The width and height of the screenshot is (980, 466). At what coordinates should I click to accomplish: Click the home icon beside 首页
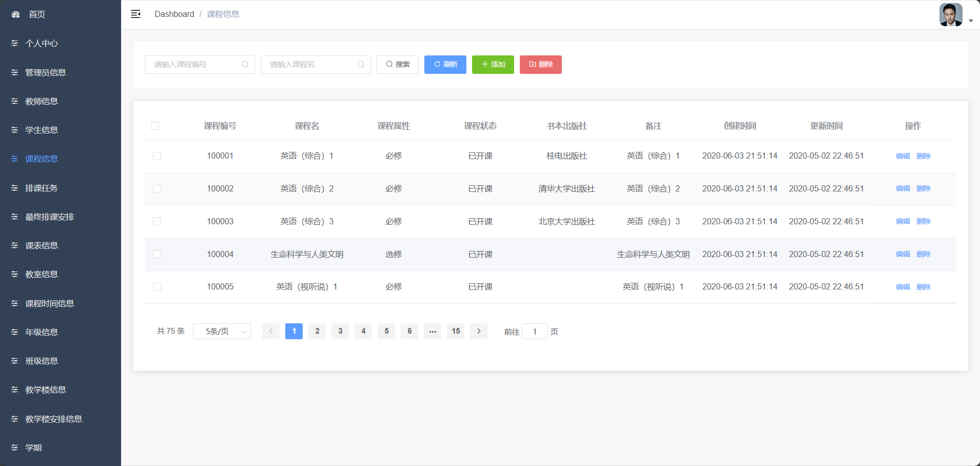(x=15, y=14)
